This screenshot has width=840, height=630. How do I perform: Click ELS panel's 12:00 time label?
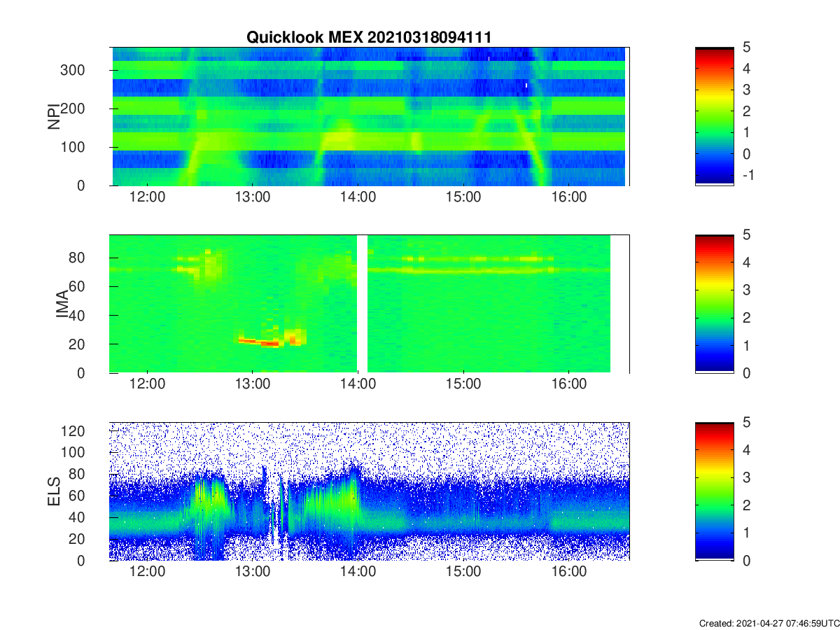tap(147, 573)
